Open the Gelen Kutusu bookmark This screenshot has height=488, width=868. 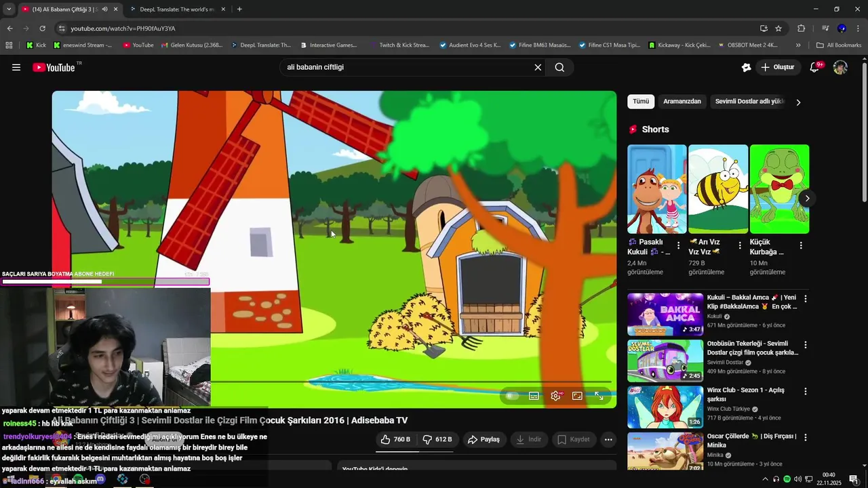[191, 45]
